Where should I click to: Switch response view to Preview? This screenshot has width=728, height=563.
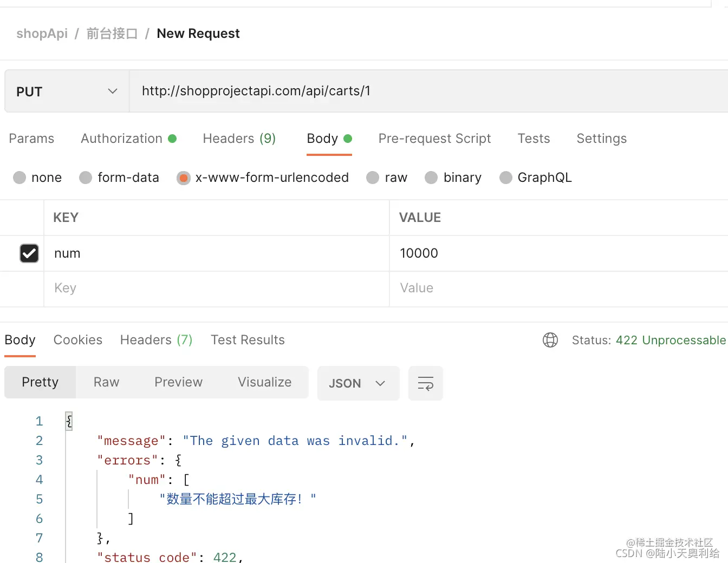tap(178, 382)
